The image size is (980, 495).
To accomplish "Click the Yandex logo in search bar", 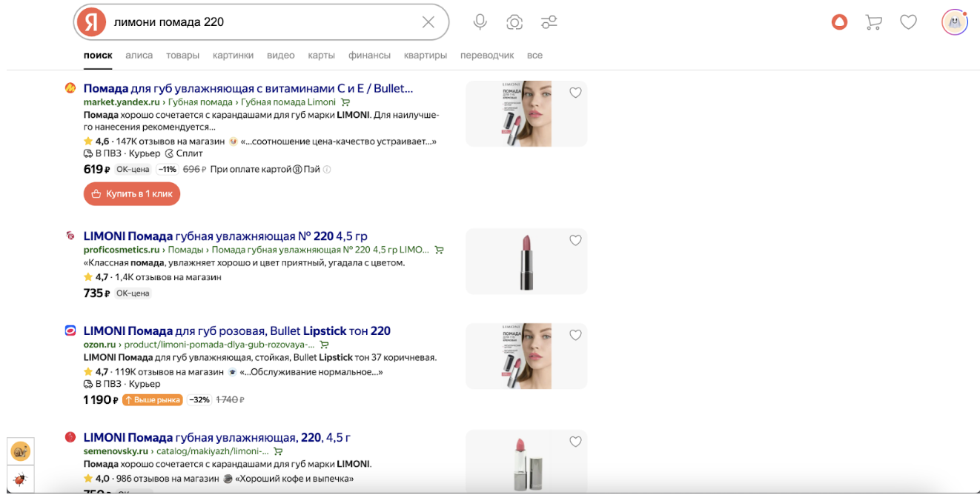I will coord(92,22).
